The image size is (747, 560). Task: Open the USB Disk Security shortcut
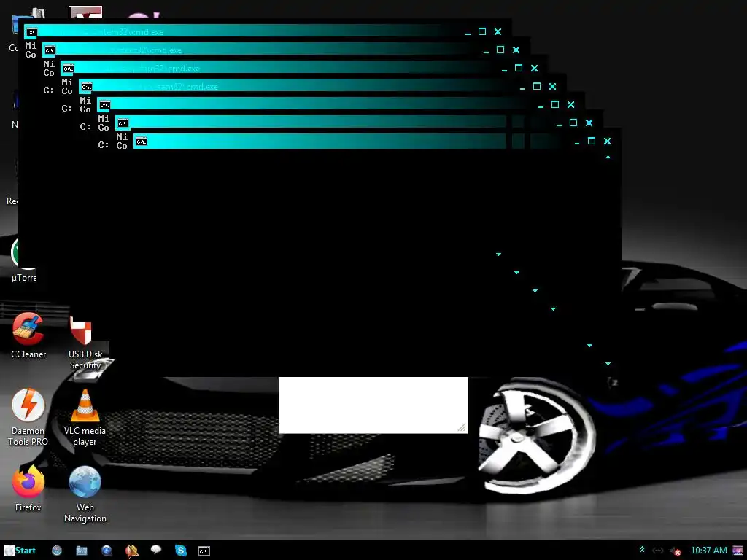[85, 343]
